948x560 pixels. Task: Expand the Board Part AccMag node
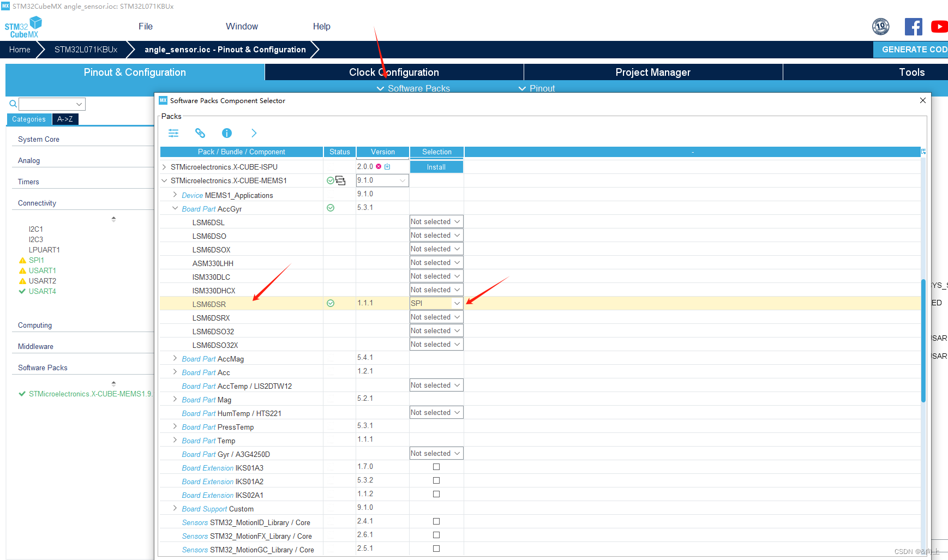[x=175, y=358]
